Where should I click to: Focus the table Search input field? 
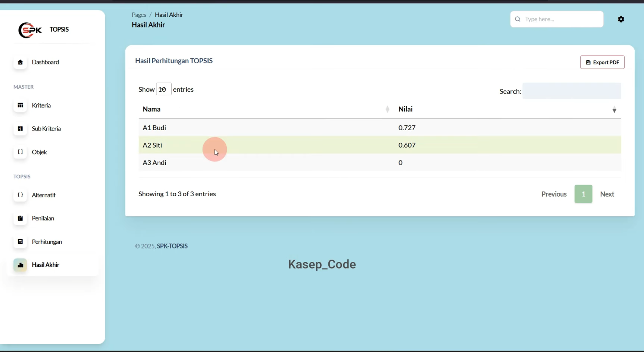(572, 91)
